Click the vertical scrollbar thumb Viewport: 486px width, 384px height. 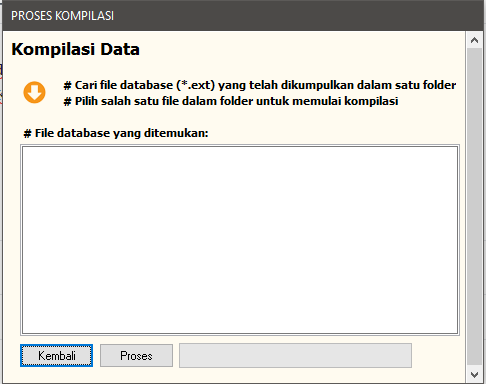474,207
